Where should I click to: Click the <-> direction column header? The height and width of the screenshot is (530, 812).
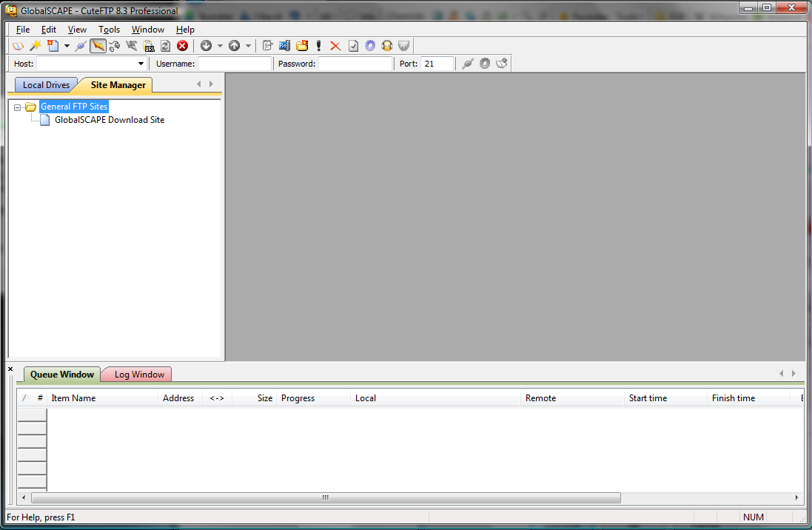(217, 398)
